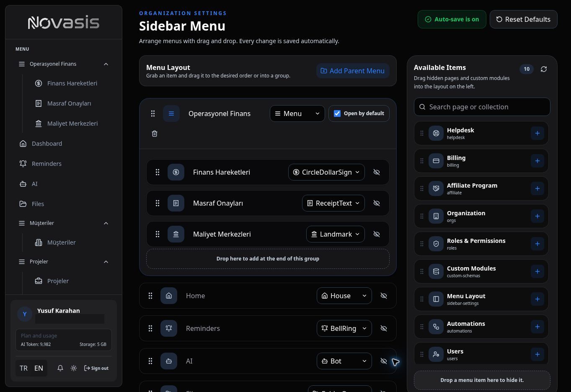Click drag handle of Reminders row

tap(150, 328)
